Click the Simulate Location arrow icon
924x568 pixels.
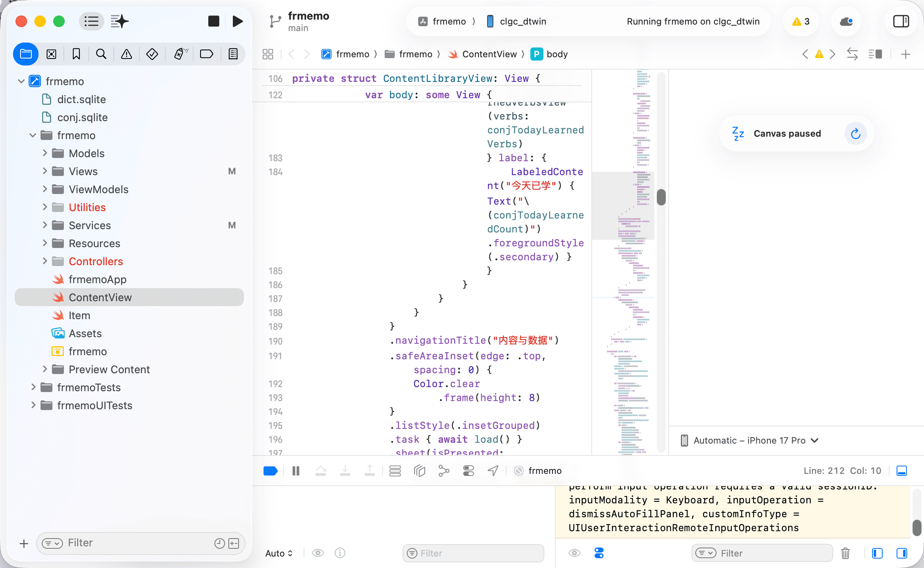(493, 471)
